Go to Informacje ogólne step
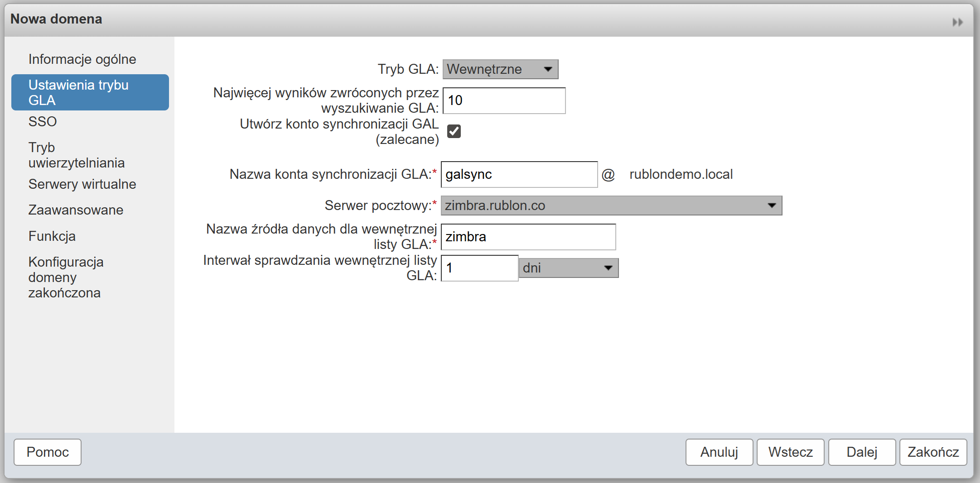 tap(82, 59)
